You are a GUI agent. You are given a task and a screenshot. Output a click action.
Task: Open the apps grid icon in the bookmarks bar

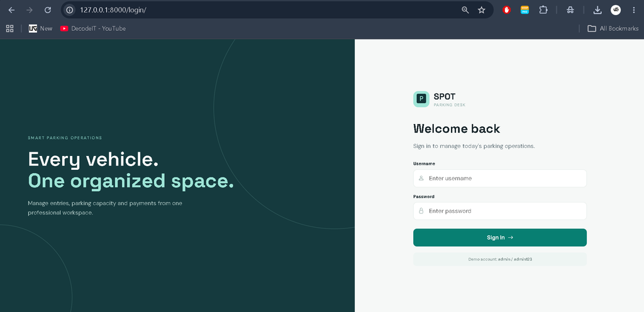tap(10, 28)
